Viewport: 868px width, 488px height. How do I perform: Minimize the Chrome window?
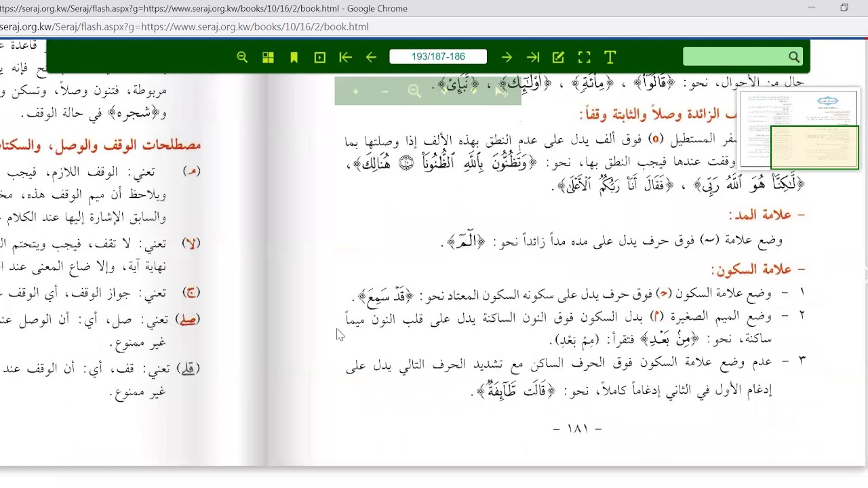tap(812, 8)
